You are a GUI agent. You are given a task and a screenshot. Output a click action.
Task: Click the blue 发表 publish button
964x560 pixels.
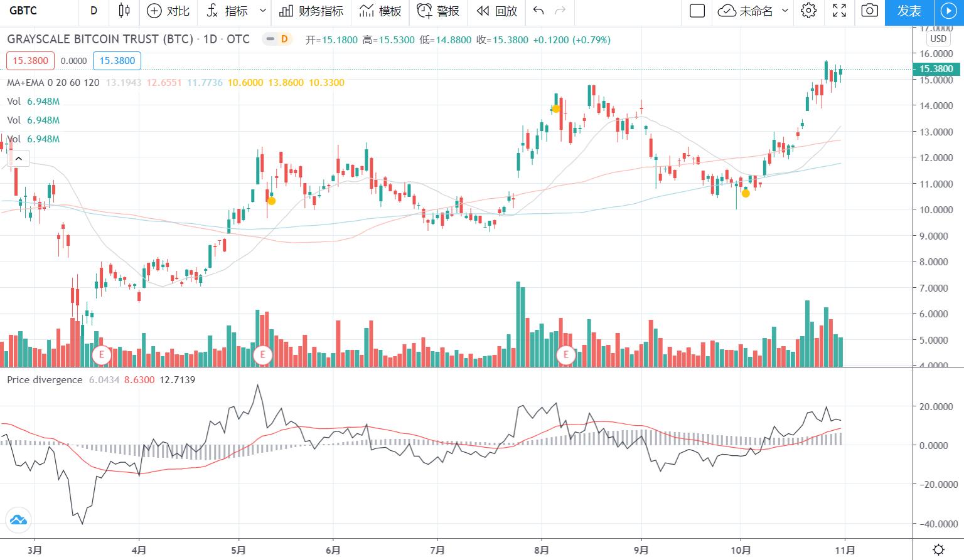pyautogui.click(x=909, y=11)
